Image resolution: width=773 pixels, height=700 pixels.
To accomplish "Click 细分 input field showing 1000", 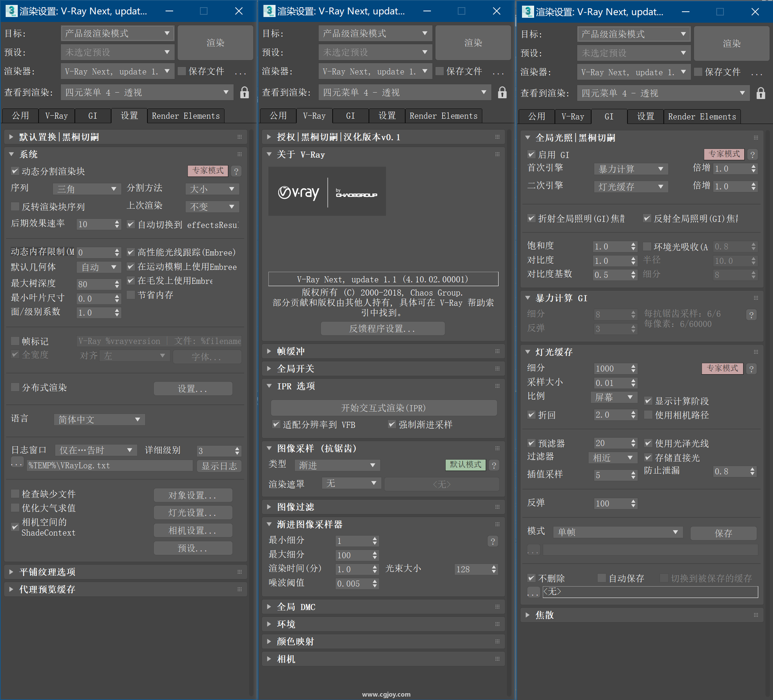I will 611,369.
